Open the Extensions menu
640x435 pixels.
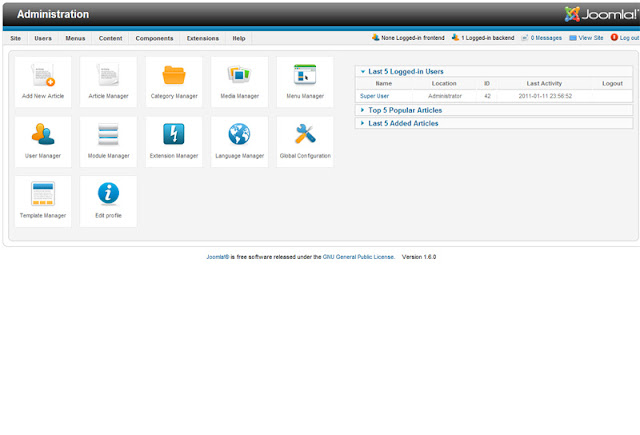coord(202,38)
